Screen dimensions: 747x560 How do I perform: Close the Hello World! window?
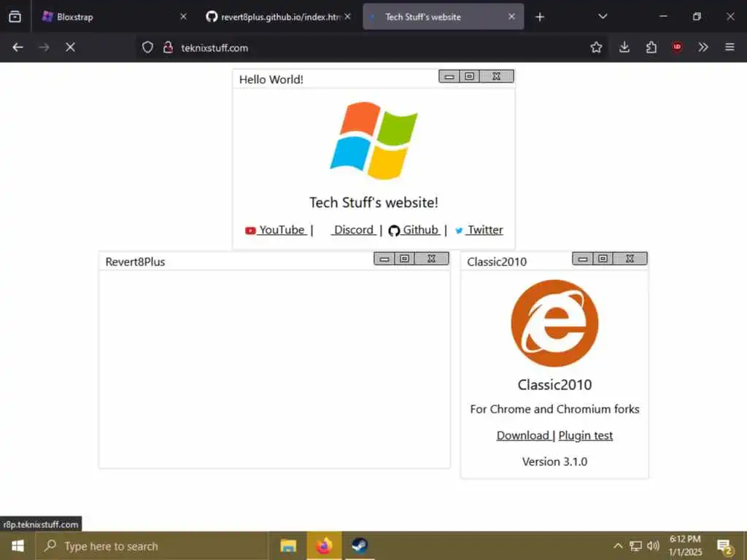(x=496, y=76)
